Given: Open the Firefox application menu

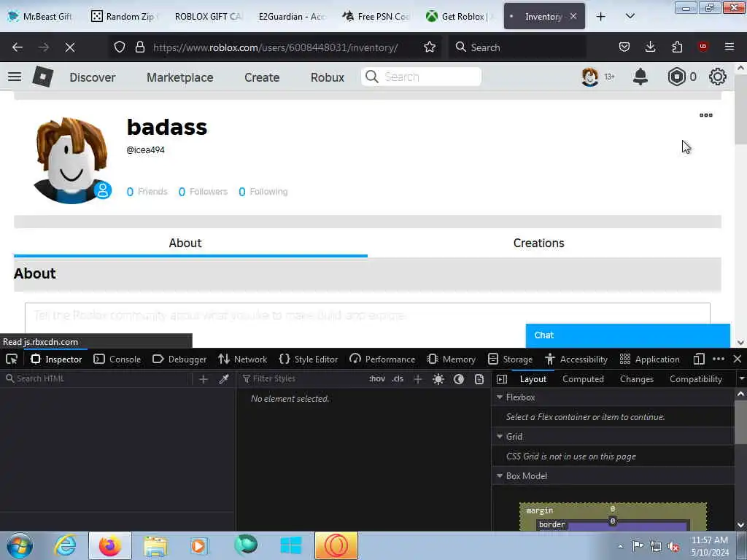Looking at the screenshot, I should pyautogui.click(x=729, y=47).
